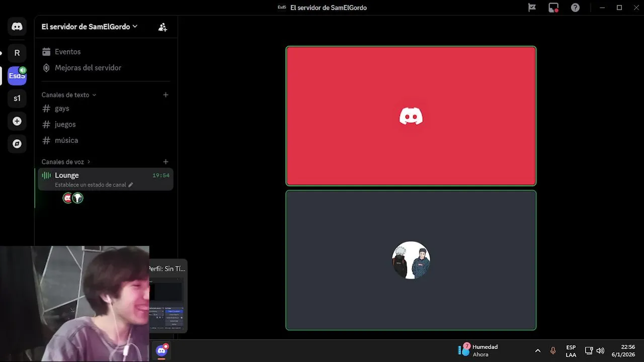Open the quests flag icon in title bar
The height and width of the screenshot is (362, 644).
pyautogui.click(x=532, y=8)
